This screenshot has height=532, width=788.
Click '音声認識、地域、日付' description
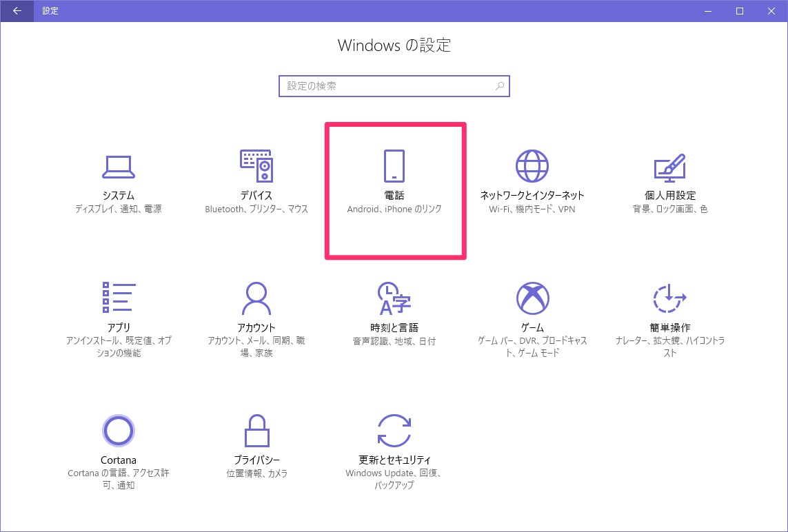click(394, 341)
